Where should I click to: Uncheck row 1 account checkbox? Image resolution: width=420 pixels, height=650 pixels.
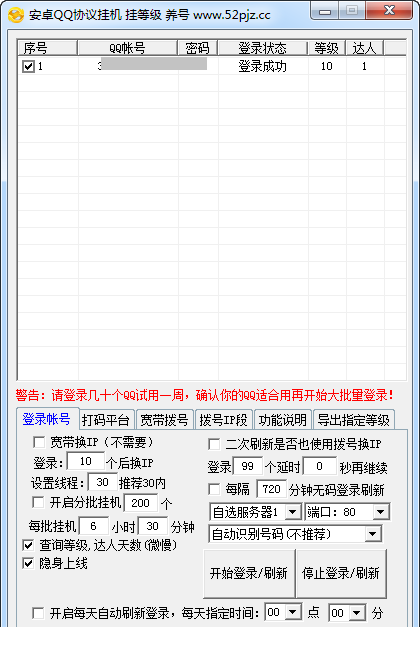click(x=28, y=66)
